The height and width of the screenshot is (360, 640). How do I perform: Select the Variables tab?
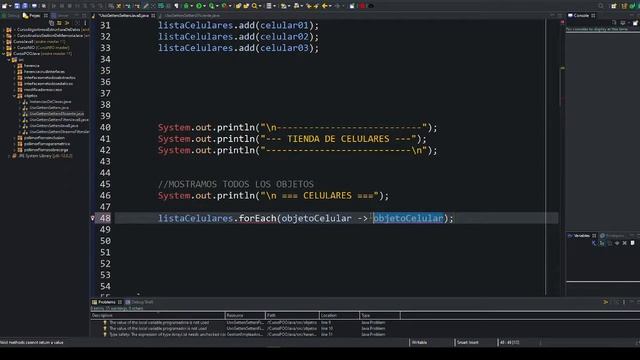582,236
